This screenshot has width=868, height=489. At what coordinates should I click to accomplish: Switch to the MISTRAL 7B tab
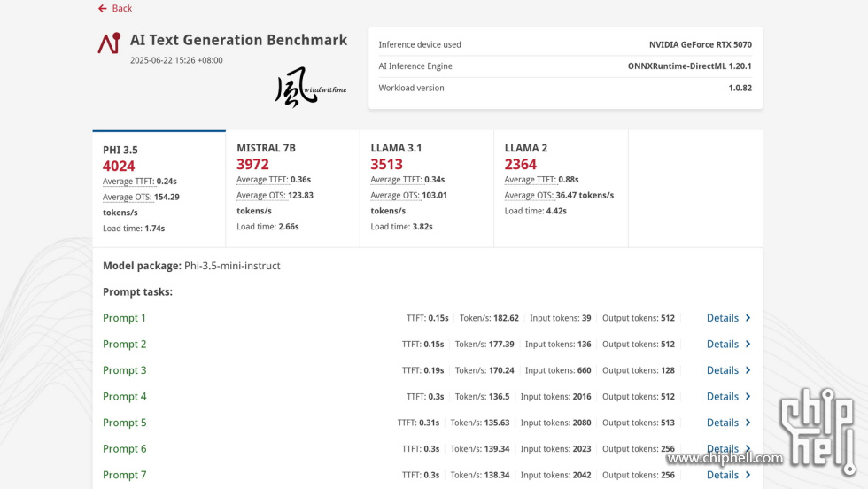click(x=293, y=189)
